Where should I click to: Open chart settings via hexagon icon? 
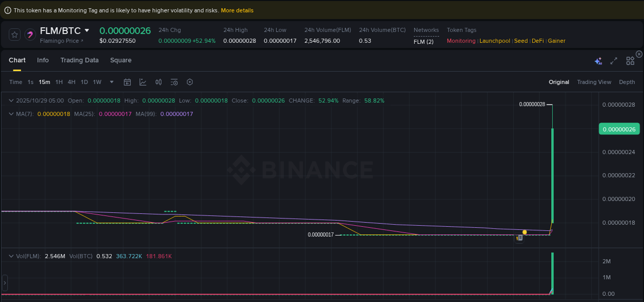click(189, 82)
